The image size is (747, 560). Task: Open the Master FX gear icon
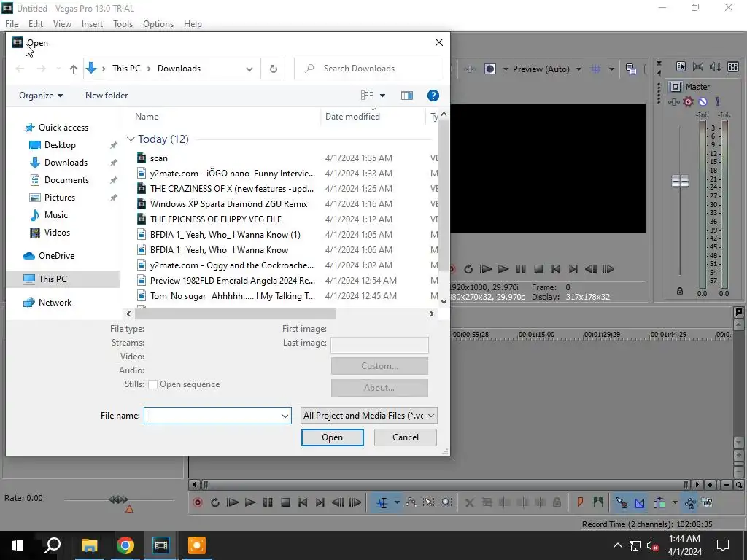[x=688, y=101]
